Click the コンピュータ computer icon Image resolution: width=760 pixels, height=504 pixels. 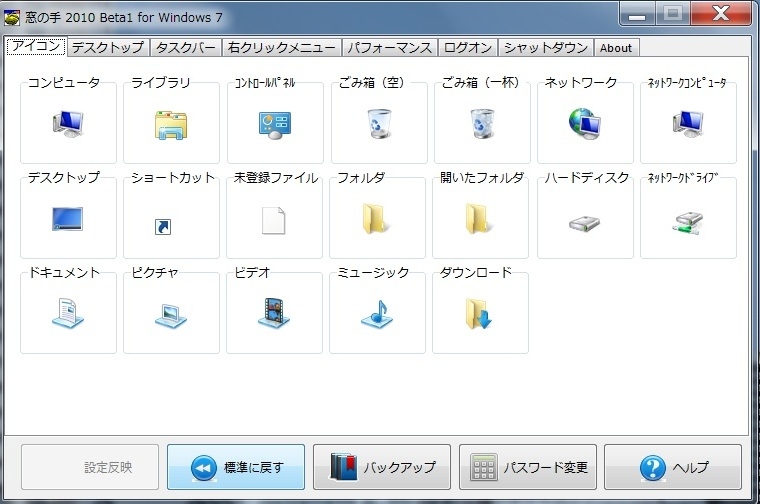tap(68, 124)
